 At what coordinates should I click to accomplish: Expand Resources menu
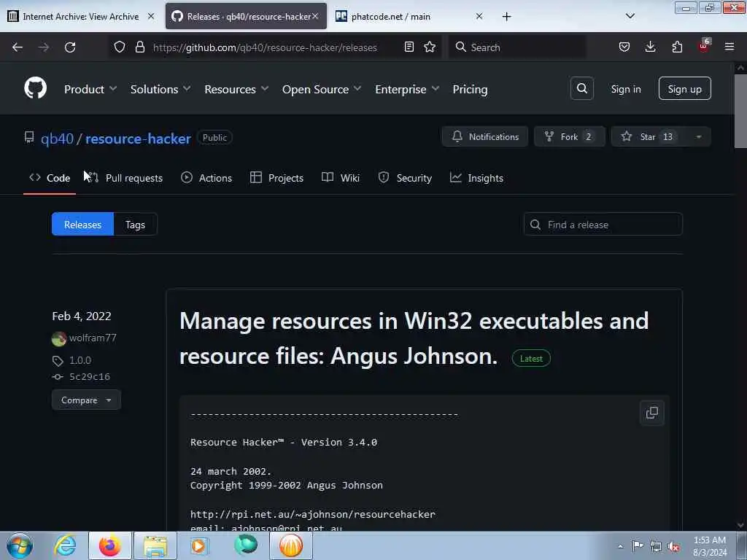point(236,89)
